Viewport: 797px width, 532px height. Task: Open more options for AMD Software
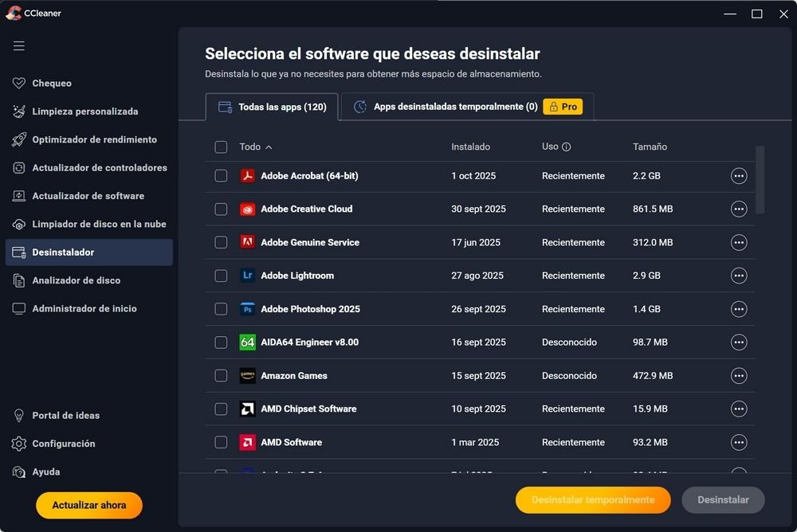pos(739,442)
